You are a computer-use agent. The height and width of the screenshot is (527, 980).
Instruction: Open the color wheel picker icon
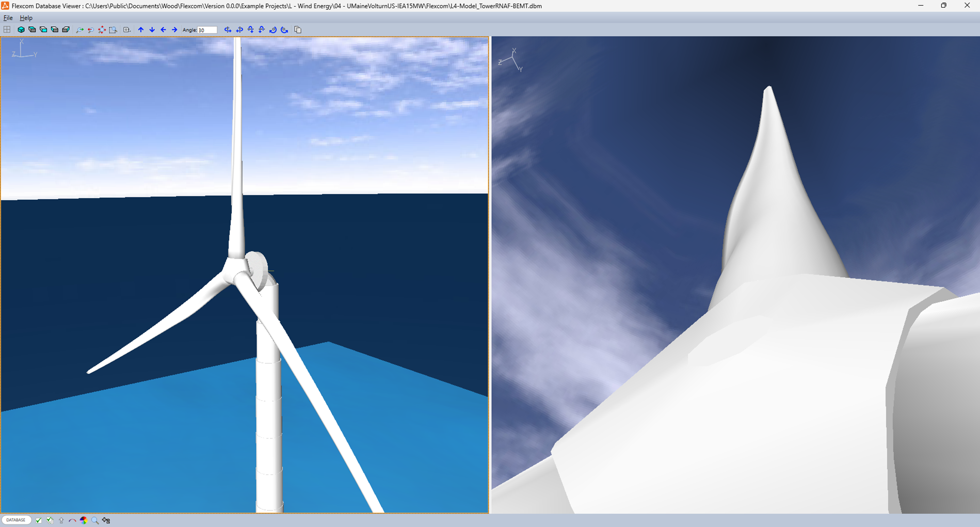pos(84,520)
